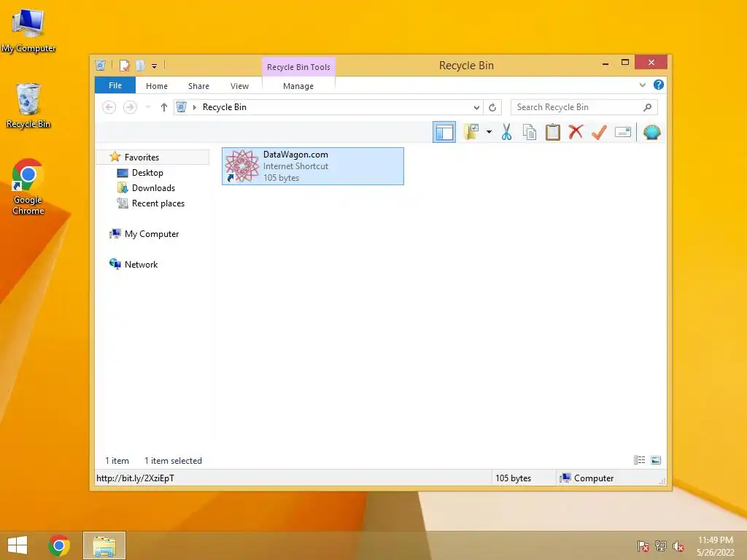Click the Recycle Bin Tools contextual tab
The image size is (747, 560).
point(298,67)
